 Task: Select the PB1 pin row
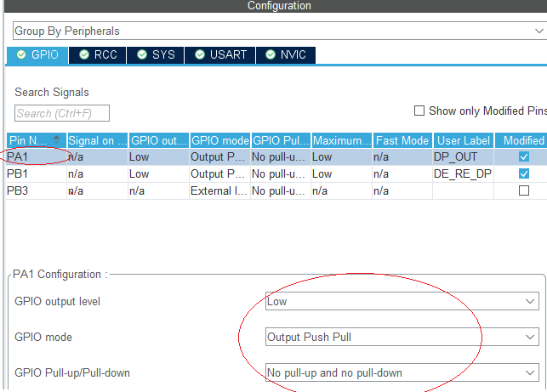[x=34, y=173]
